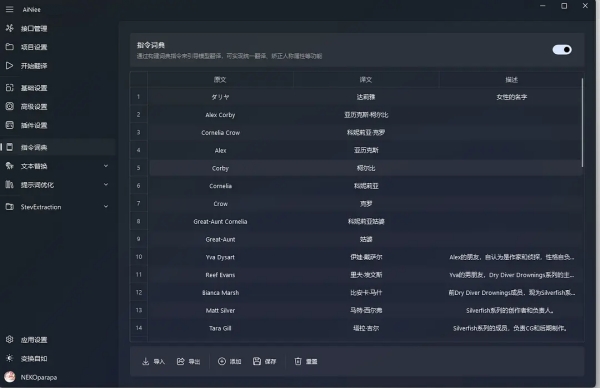The image size is (600, 388).
Task: Select the 指令词典 sidebar item
Action: 58,147
